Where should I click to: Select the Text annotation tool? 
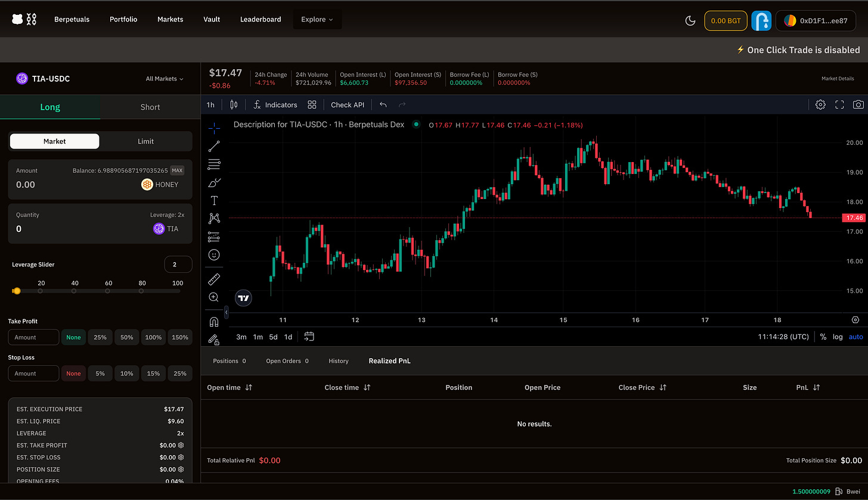(x=214, y=200)
